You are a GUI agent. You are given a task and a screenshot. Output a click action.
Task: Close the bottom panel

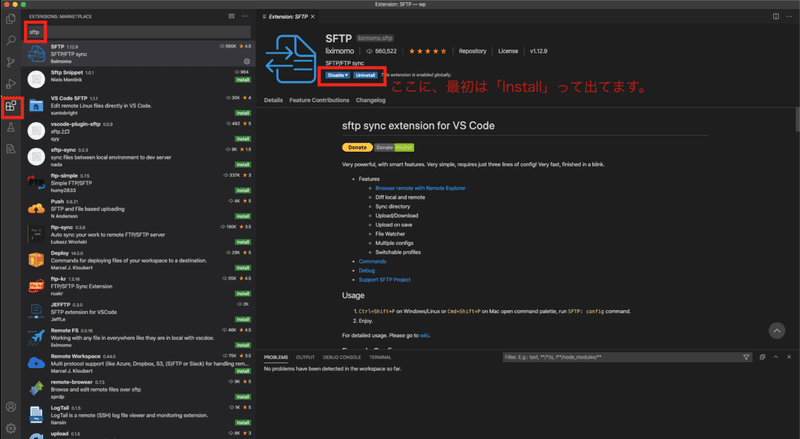point(789,357)
